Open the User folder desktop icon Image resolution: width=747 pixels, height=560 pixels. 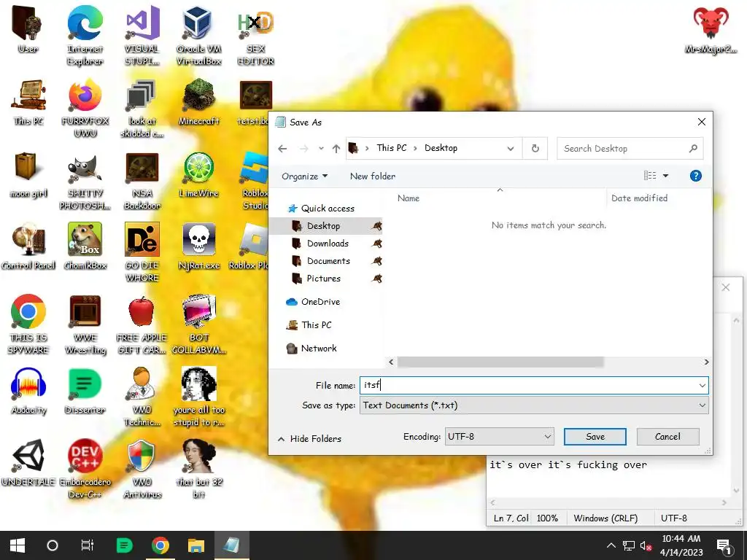tap(28, 30)
